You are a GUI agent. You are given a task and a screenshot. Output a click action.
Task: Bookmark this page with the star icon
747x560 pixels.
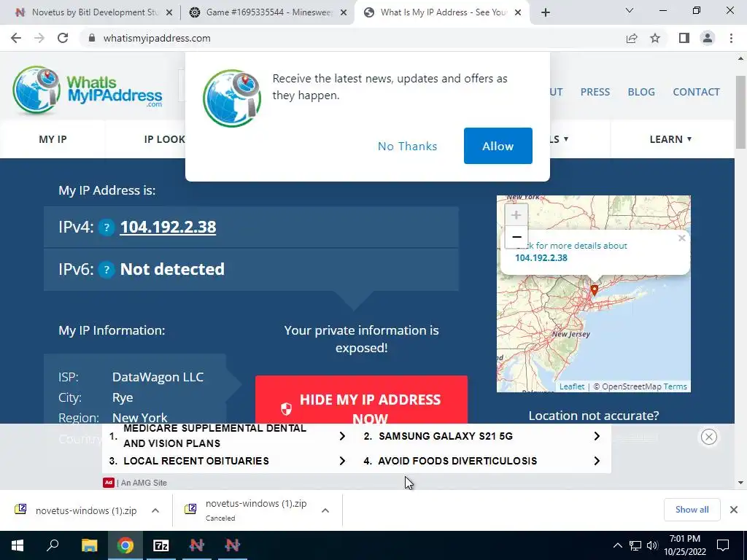pyautogui.click(x=655, y=38)
